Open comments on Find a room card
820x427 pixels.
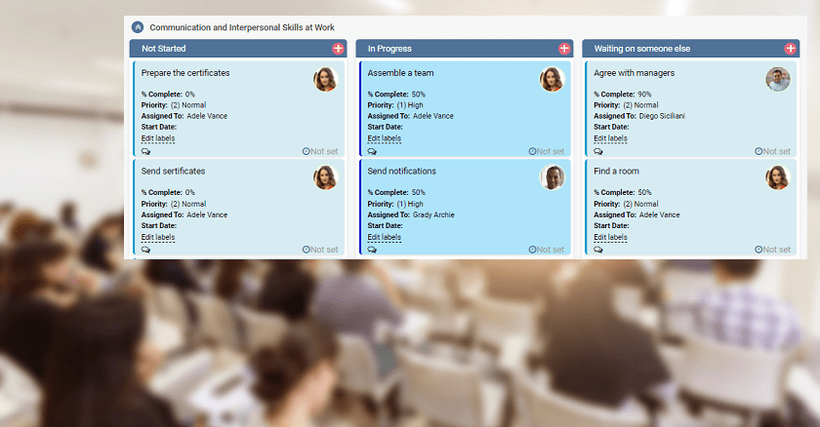pyautogui.click(x=598, y=250)
